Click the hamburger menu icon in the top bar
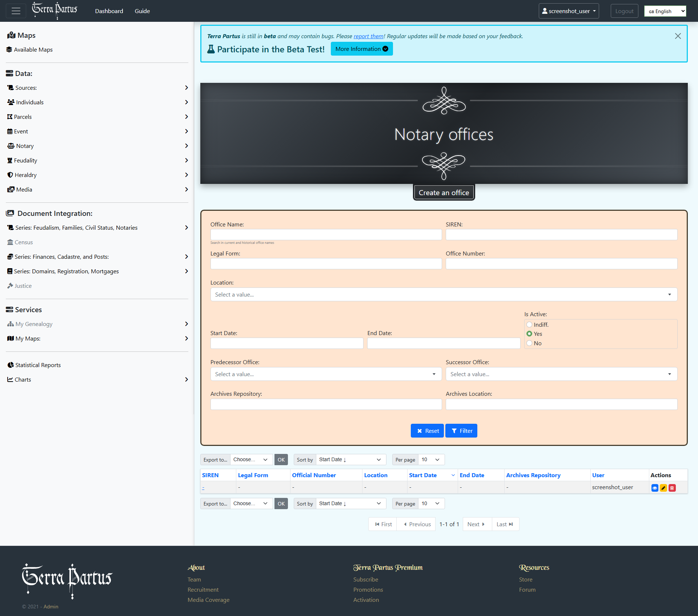Image resolution: width=698 pixels, height=616 pixels. coord(16,11)
